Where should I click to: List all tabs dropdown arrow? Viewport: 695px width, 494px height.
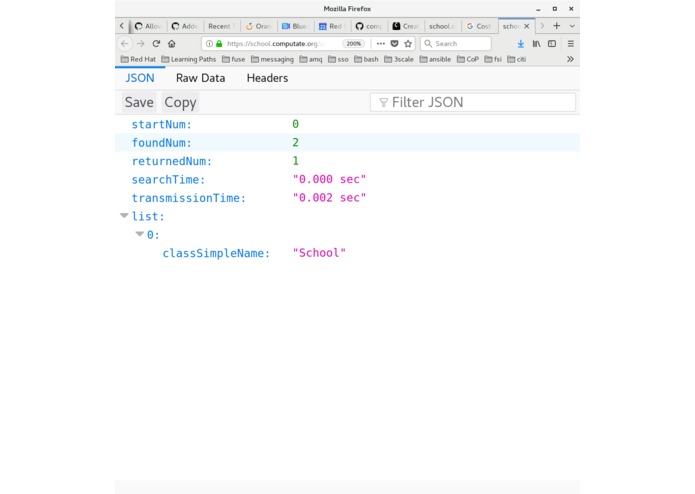point(572,26)
